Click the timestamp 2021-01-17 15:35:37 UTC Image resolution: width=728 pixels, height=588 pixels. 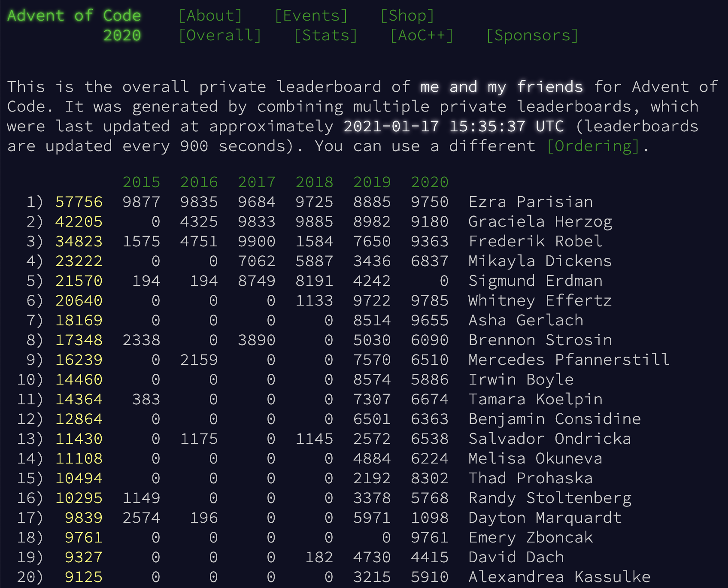454,127
